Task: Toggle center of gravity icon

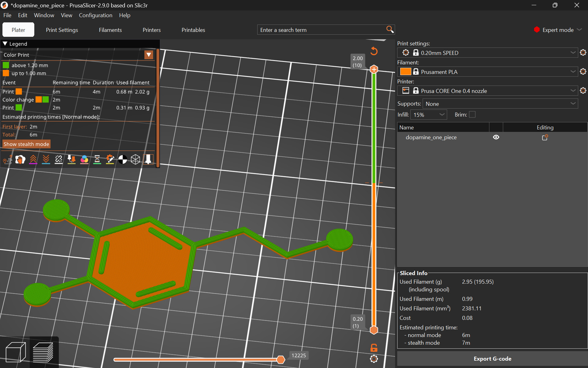Action: pos(123,159)
